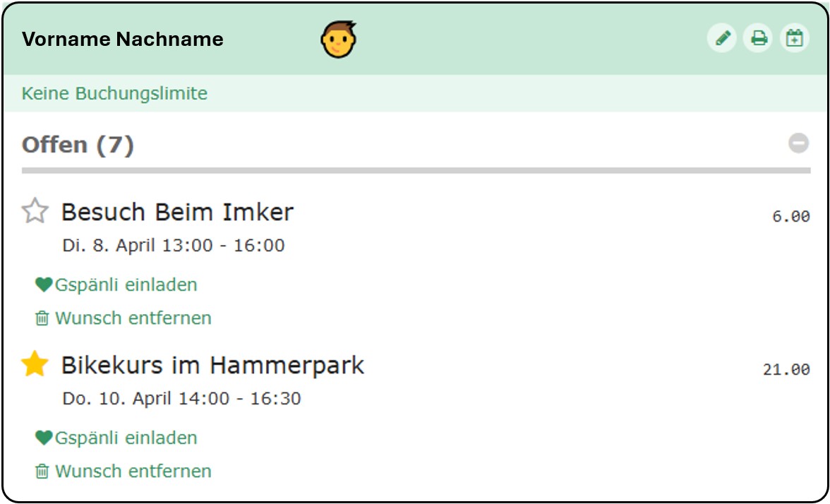Click the calendar add icon in header

795,38
